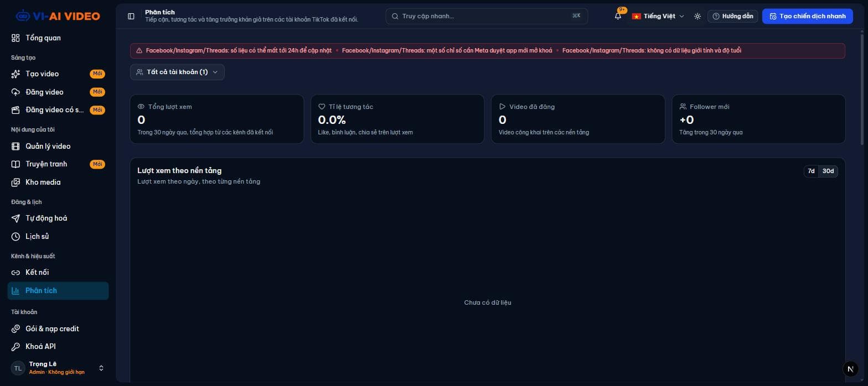Screen dimensions: 868x386
Task: Click the Truyện tranh book icon
Action: click(15, 164)
